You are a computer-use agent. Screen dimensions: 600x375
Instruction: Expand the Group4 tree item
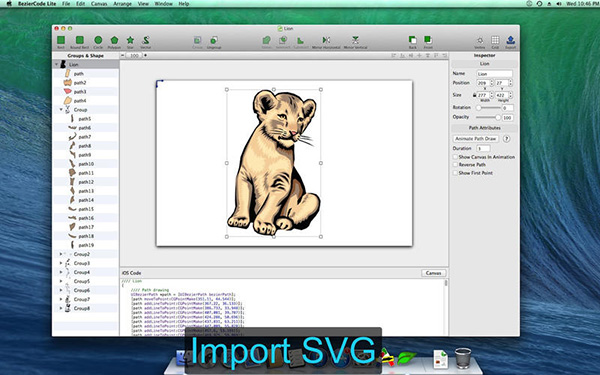[x=61, y=272]
